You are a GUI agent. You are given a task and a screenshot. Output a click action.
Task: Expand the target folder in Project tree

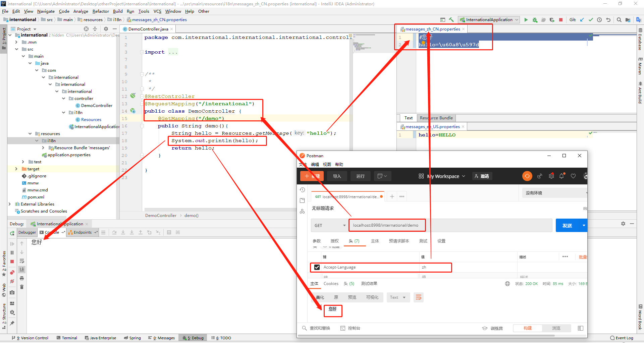click(16, 169)
